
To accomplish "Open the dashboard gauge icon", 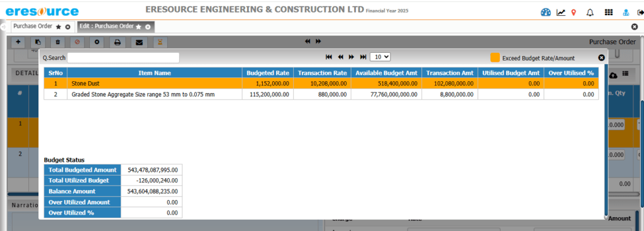I will [x=545, y=13].
